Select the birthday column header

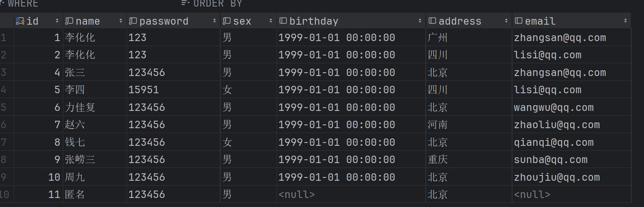351,21
